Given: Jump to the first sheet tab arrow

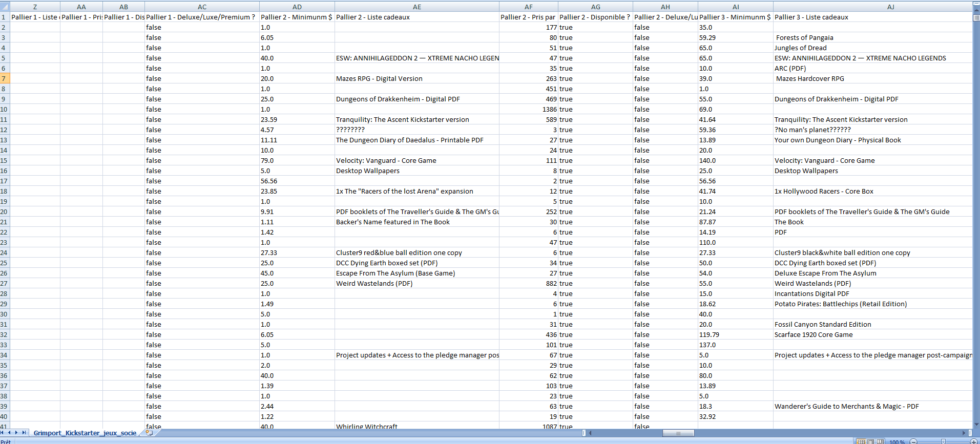Looking at the screenshot, I should click(x=3, y=433).
